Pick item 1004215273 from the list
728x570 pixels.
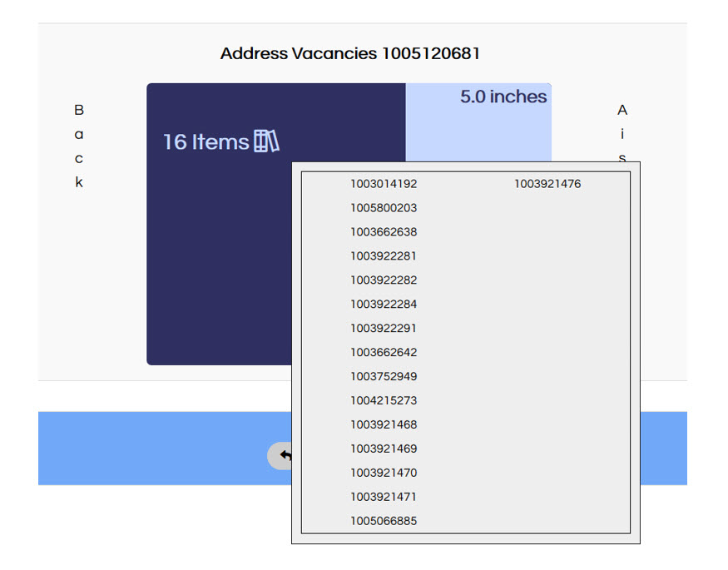tap(384, 401)
